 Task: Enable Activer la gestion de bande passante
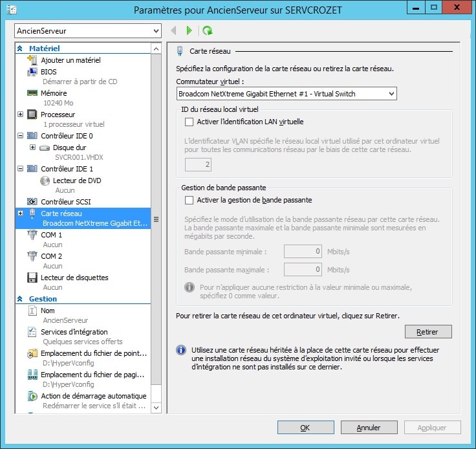(x=189, y=200)
